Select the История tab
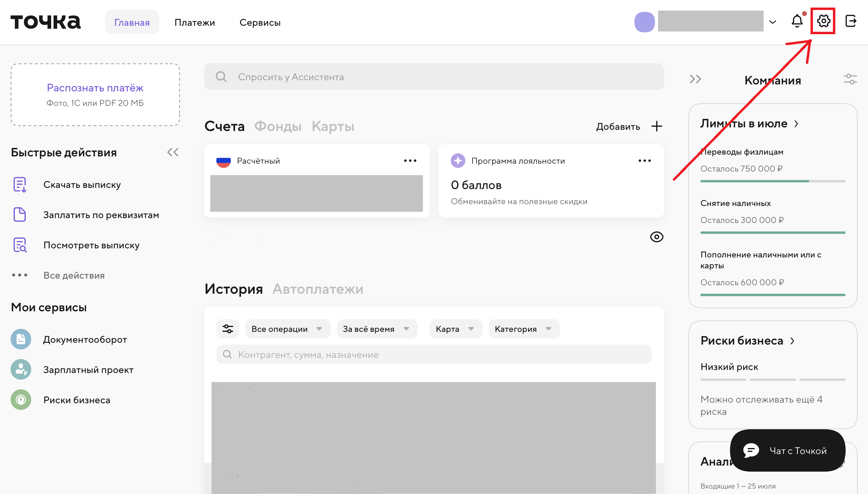Screen dimensions: 868x494 pyautogui.click(x=234, y=289)
